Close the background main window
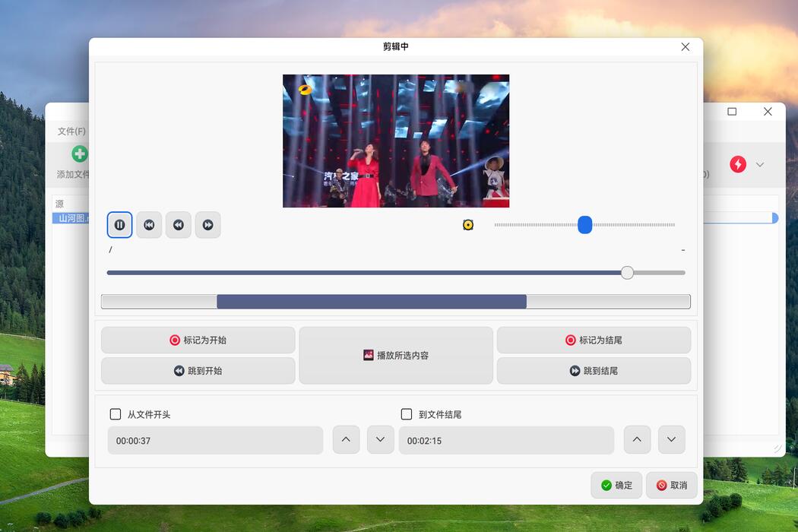Viewport: 798px width, 532px height. click(x=768, y=112)
